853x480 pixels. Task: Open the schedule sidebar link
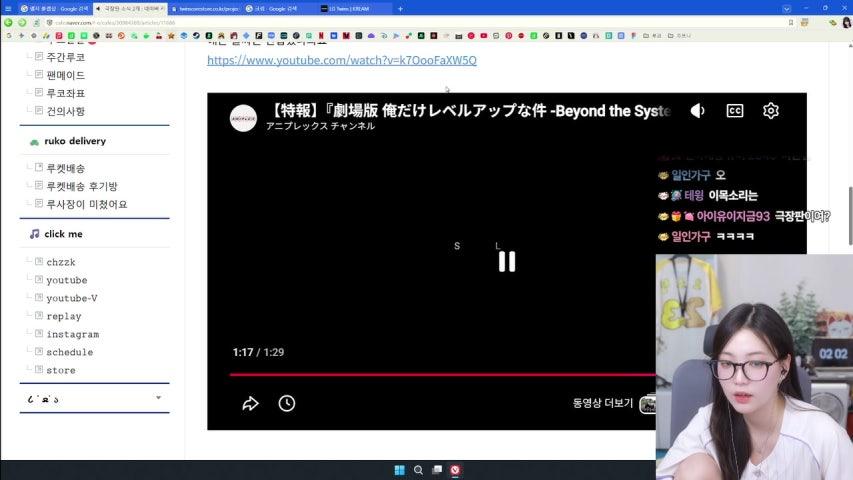[x=70, y=352]
